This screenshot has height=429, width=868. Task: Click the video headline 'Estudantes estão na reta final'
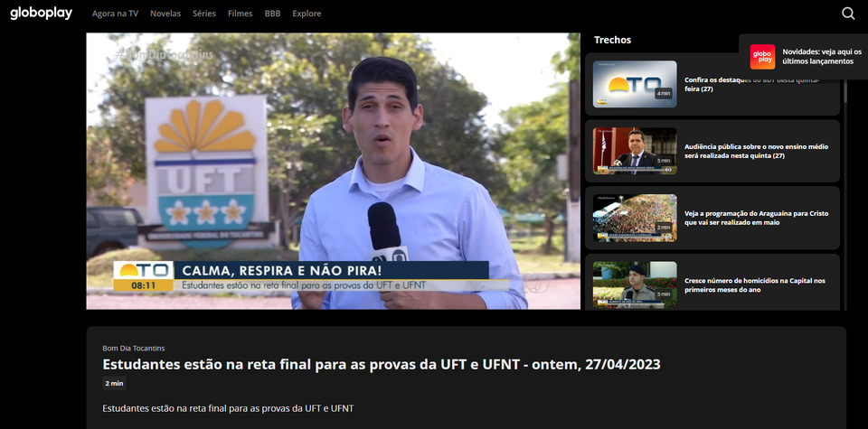[382, 364]
